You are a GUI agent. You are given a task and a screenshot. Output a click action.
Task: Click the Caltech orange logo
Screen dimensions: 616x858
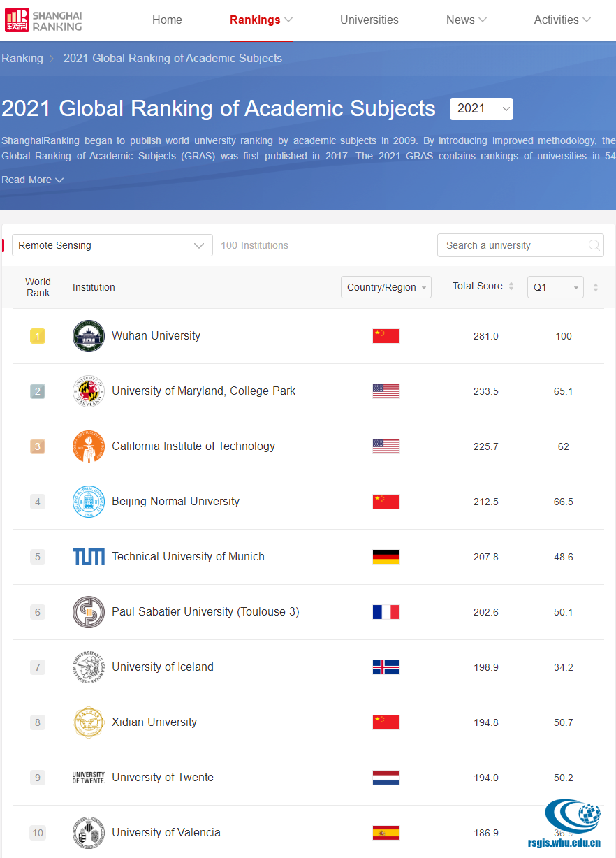89,446
